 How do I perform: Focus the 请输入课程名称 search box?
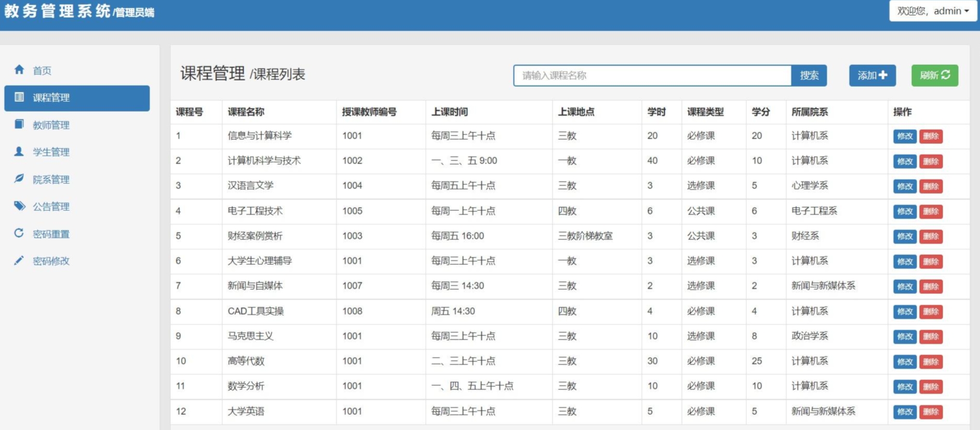point(652,75)
